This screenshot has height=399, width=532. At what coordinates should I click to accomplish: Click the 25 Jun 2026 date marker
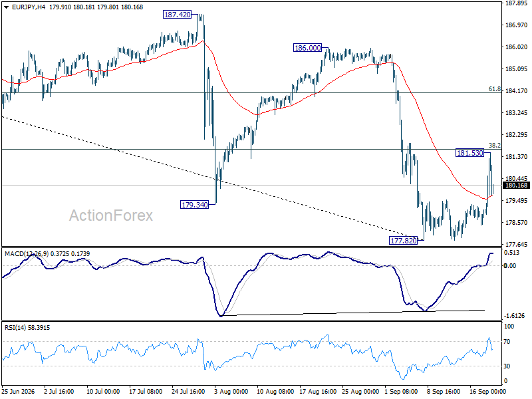tap(19, 391)
